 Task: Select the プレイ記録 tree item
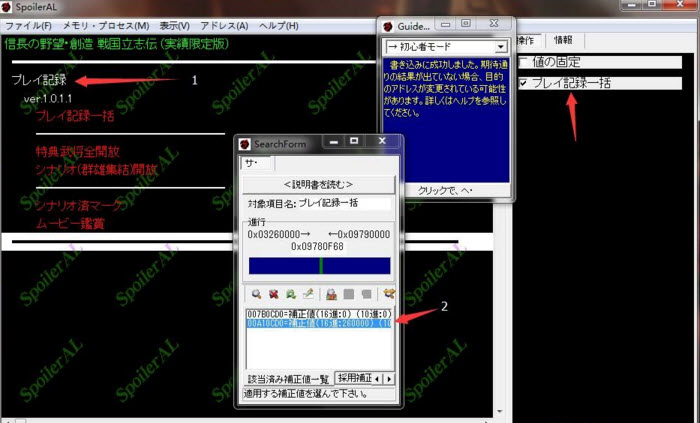tap(39, 80)
